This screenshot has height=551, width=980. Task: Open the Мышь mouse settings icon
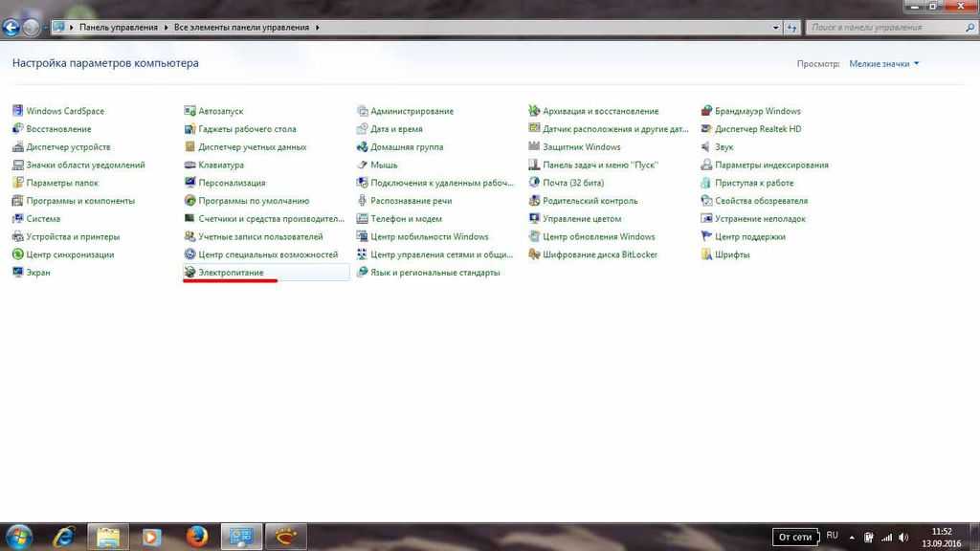363,165
